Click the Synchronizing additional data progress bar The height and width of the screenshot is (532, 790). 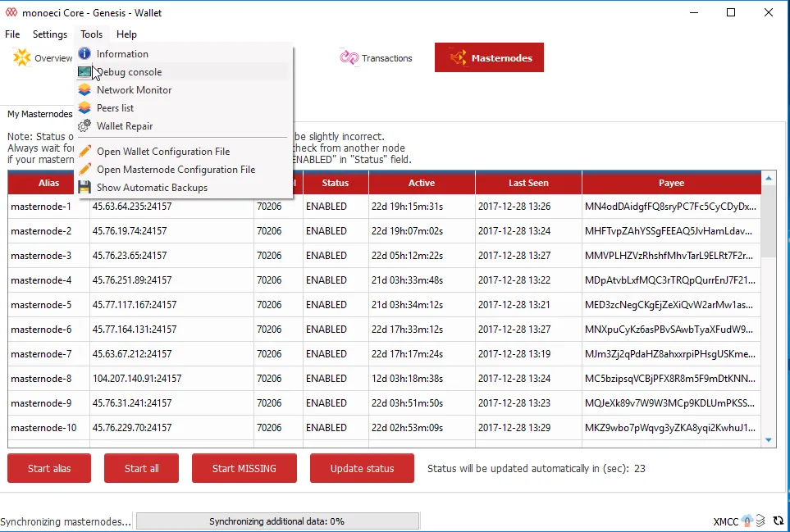pos(277,521)
